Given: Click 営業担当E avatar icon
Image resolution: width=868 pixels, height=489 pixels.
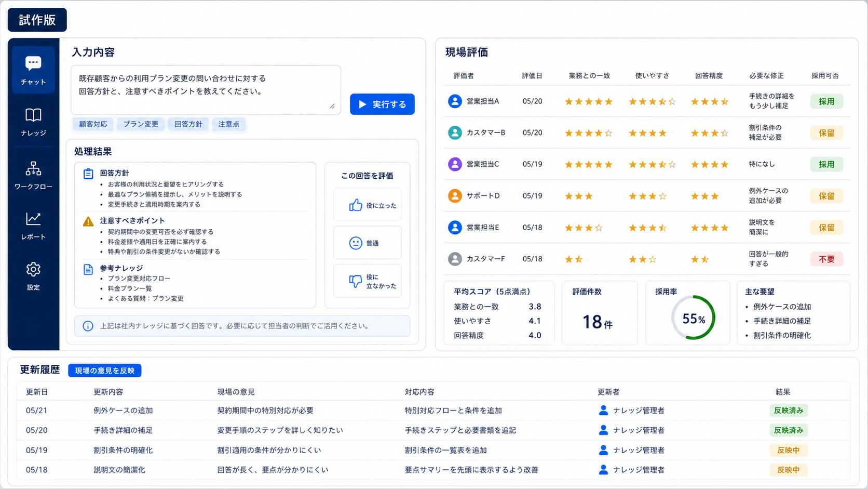Looking at the screenshot, I should (455, 228).
